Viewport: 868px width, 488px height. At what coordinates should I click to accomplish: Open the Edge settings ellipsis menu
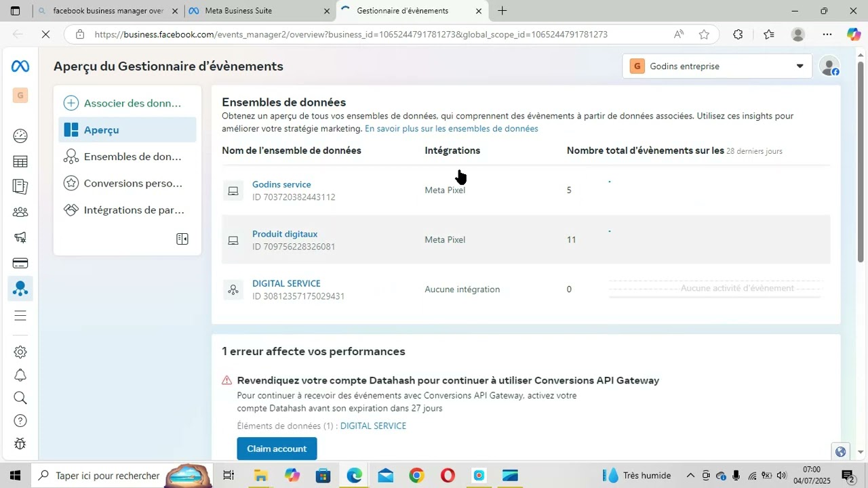point(827,35)
